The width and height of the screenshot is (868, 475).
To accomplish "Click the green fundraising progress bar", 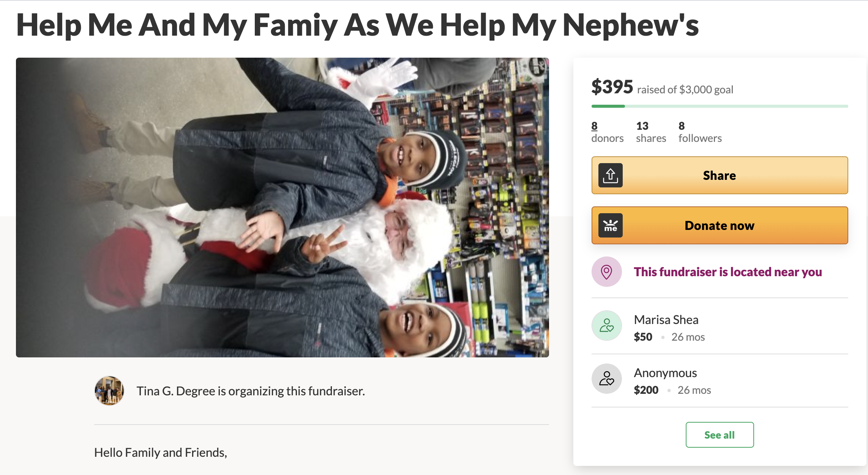I will 719,106.
